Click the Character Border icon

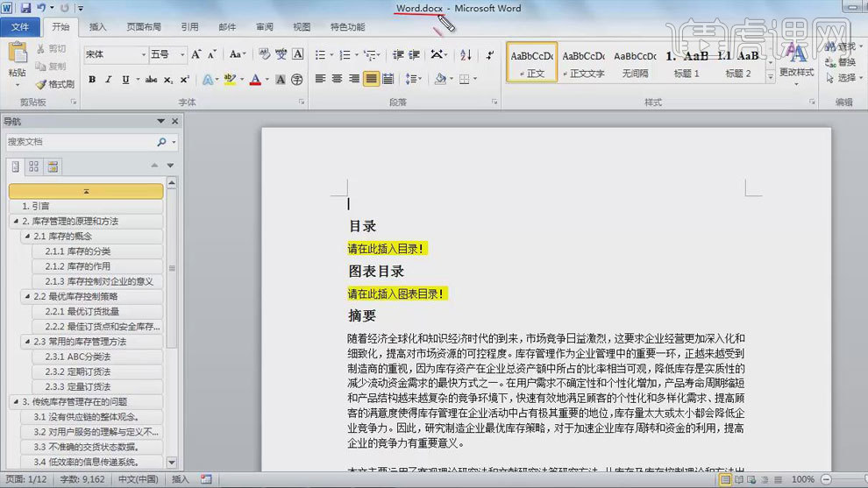coord(298,54)
